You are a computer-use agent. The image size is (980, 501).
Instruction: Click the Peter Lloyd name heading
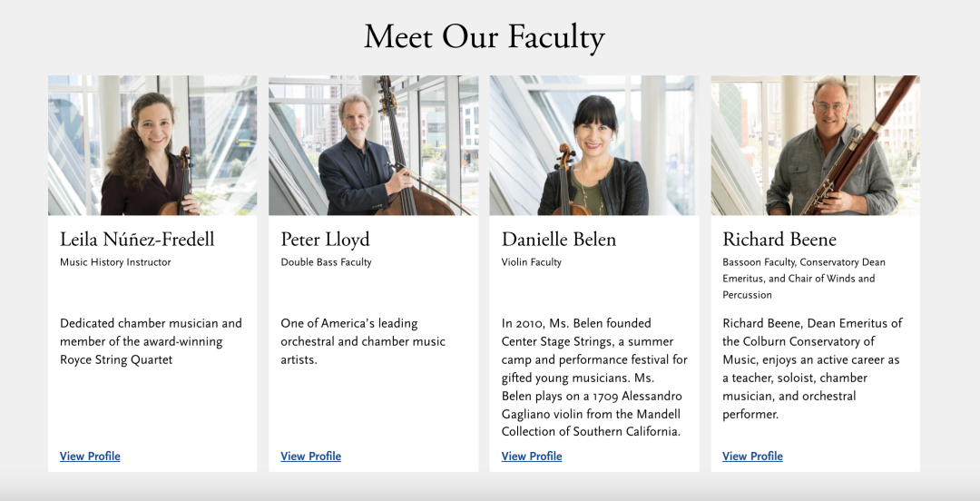tap(325, 240)
